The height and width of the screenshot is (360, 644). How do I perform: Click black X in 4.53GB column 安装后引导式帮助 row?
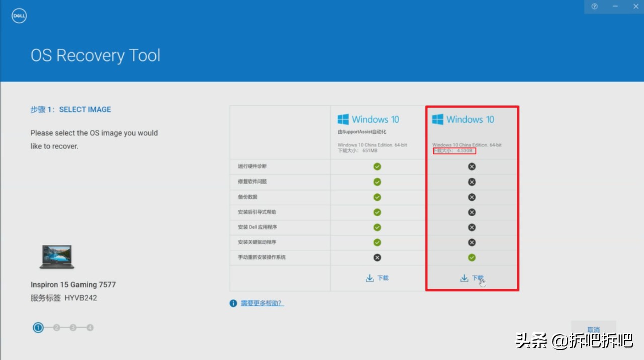[472, 212]
